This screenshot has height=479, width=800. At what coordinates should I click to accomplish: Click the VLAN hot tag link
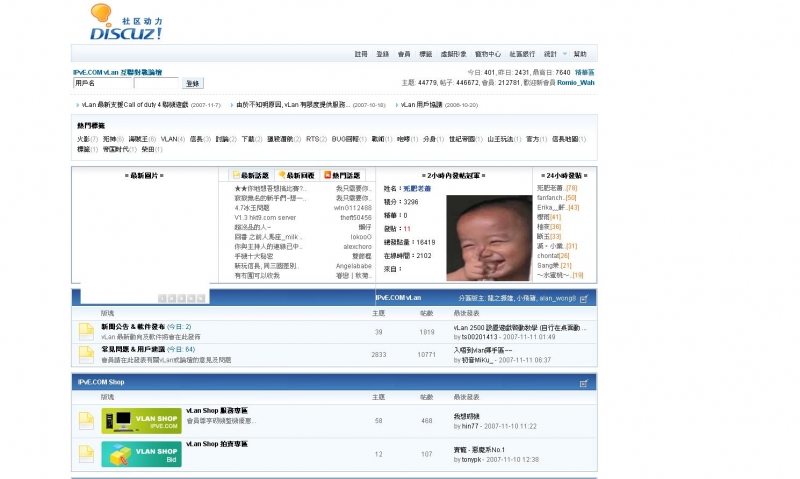point(170,139)
